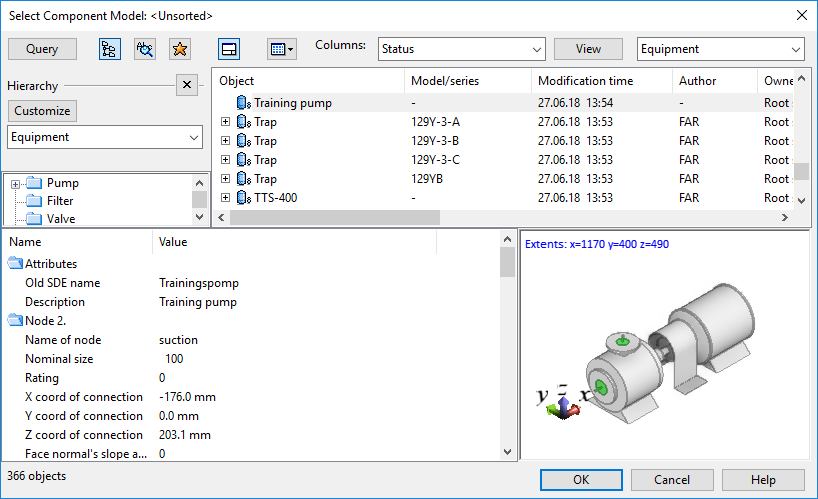Click the hierarchy tree's up arrow
818x499 pixels.
[x=199, y=183]
